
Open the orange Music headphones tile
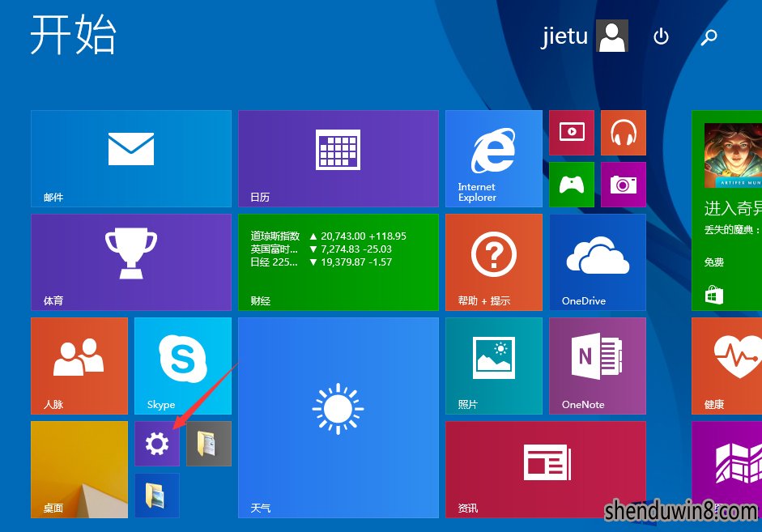[624, 133]
